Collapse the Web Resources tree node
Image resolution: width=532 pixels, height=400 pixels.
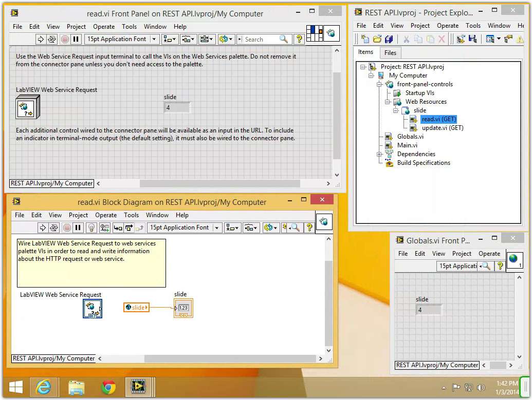coord(388,102)
